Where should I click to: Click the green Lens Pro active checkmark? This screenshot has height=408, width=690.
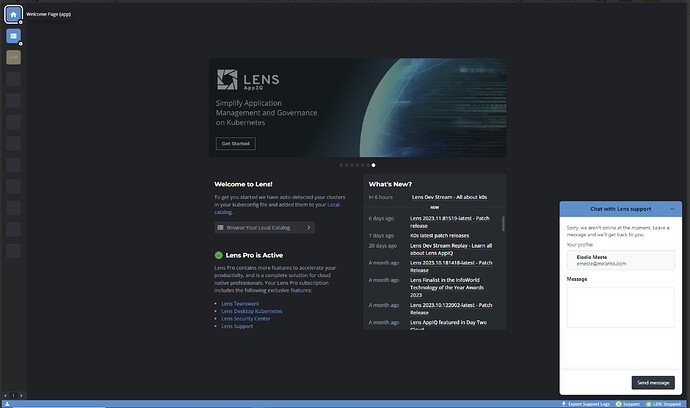218,255
